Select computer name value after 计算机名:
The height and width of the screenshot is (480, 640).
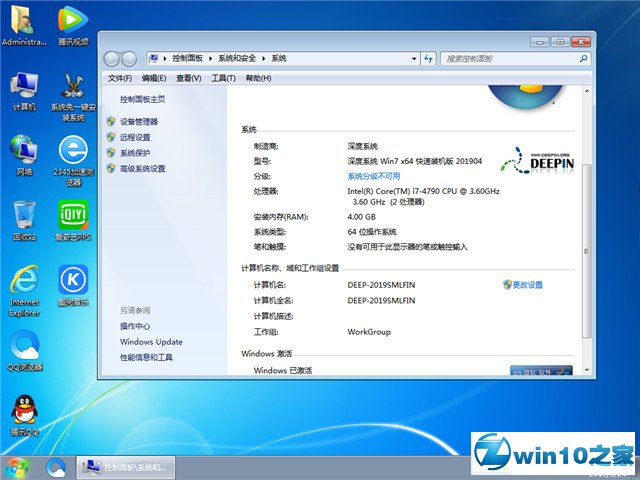point(381,285)
